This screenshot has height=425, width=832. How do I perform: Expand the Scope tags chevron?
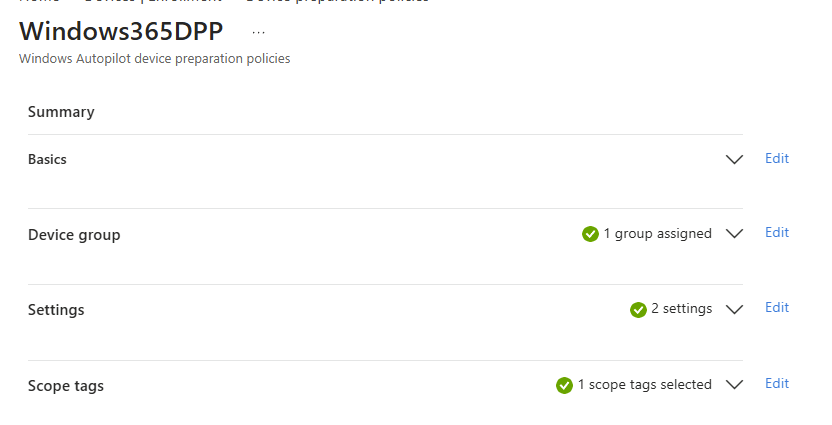click(x=735, y=385)
